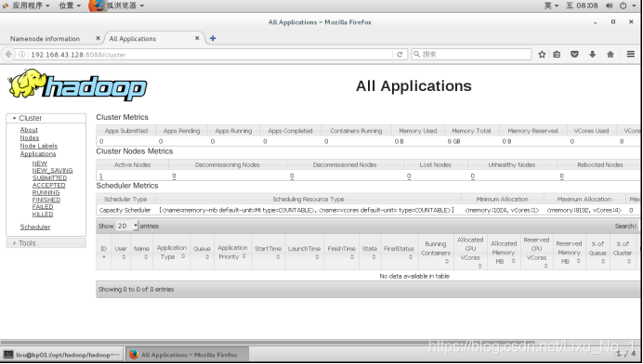Image resolution: width=643 pixels, height=364 pixels.
Task: Click the Hadoop elephant logo
Action: click(x=77, y=84)
